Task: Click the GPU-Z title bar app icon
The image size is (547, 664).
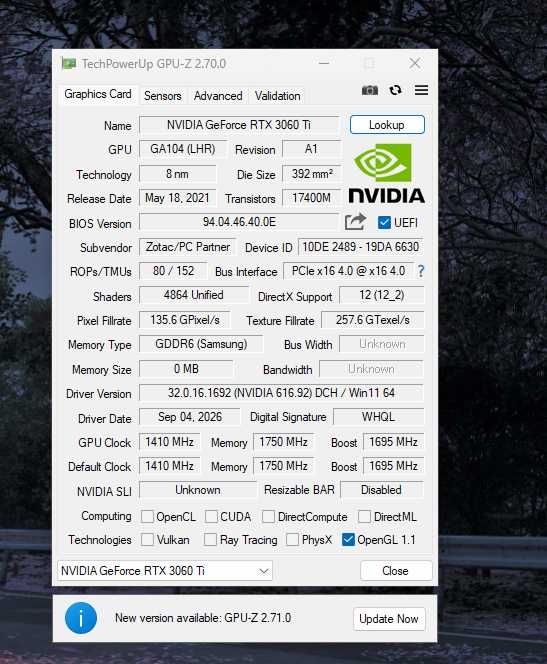Action: (x=69, y=64)
